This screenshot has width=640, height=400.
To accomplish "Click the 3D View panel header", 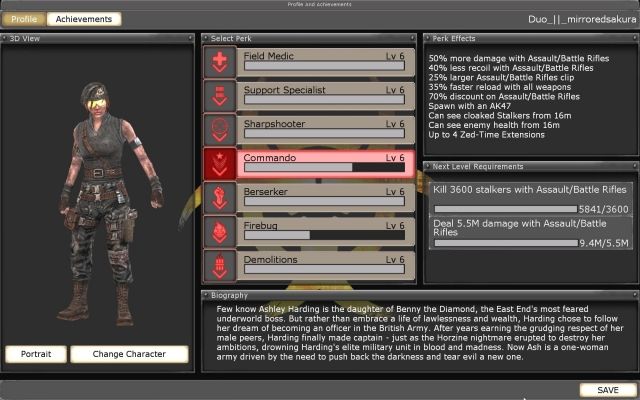I will 97,38.
